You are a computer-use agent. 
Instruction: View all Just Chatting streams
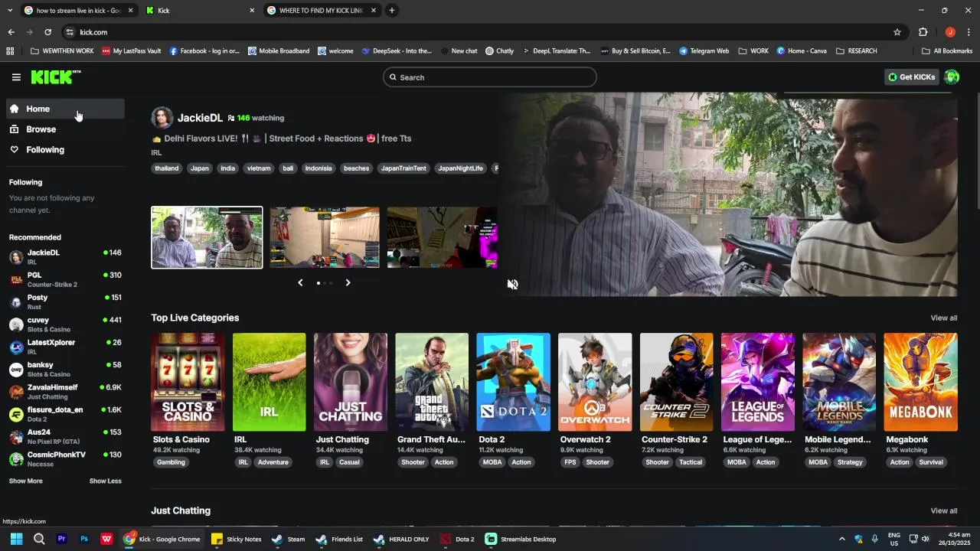pyautogui.click(x=943, y=511)
